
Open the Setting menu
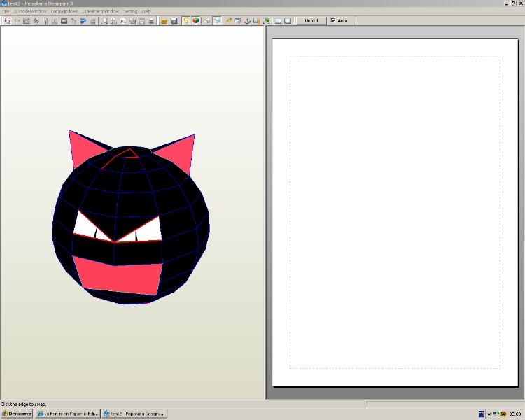pyautogui.click(x=130, y=11)
